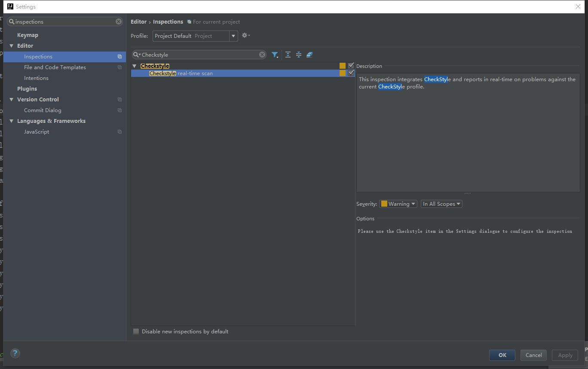Screen dimensions: 588x369
Task: Check 'Disable new inspections by default'
Action: tap(136, 331)
